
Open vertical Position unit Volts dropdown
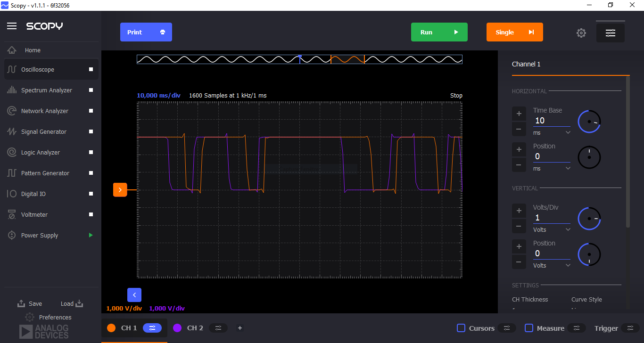coord(552,266)
